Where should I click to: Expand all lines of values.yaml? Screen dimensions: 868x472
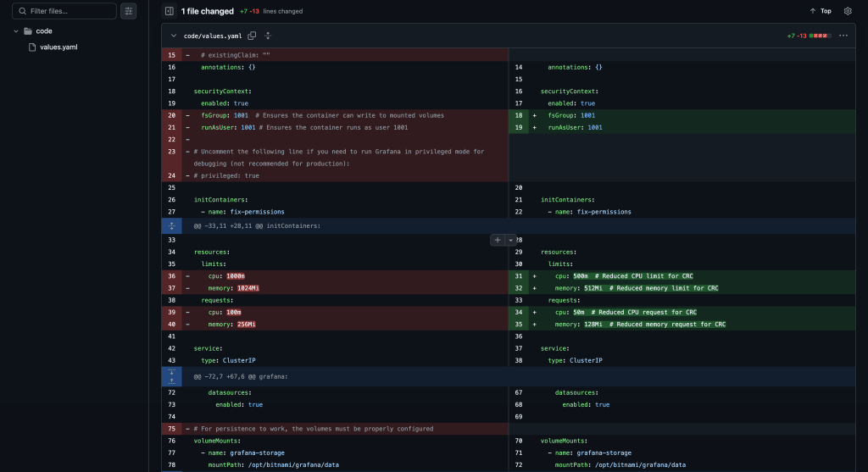268,36
